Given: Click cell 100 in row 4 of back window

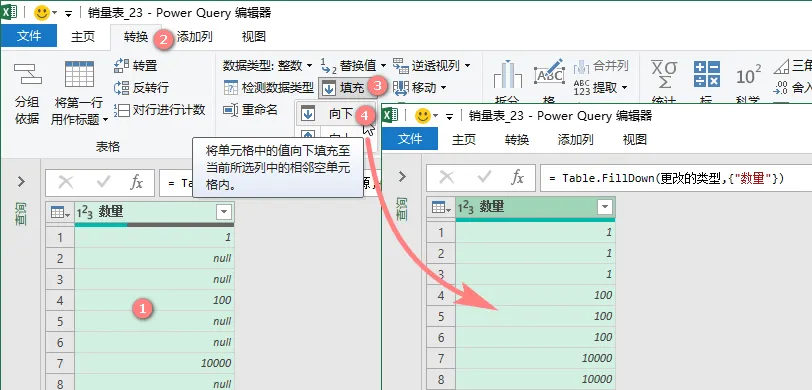Looking at the screenshot, I should click(x=154, y=300).
